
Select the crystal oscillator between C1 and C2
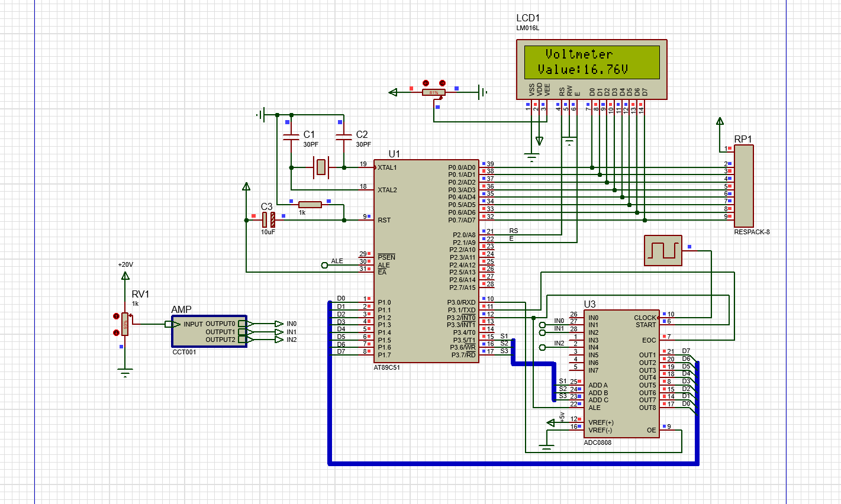320,167
